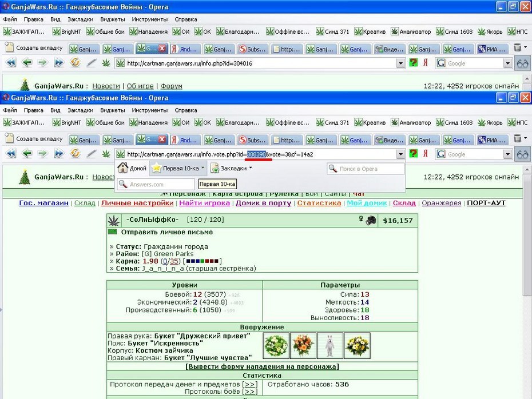532x399 pixels.
Task: Click the envelope icon for personal message
Action: pos(112,232)
